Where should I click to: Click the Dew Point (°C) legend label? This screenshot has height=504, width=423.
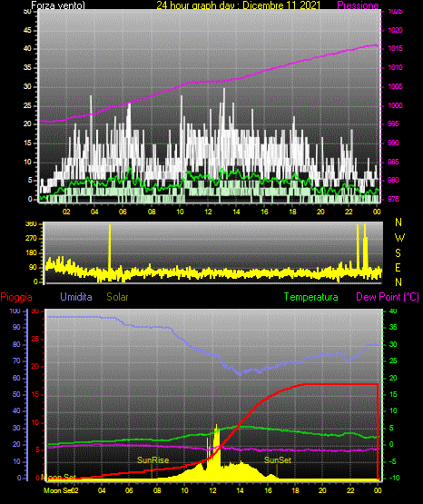pyautogui.click(x=388, y=297)
